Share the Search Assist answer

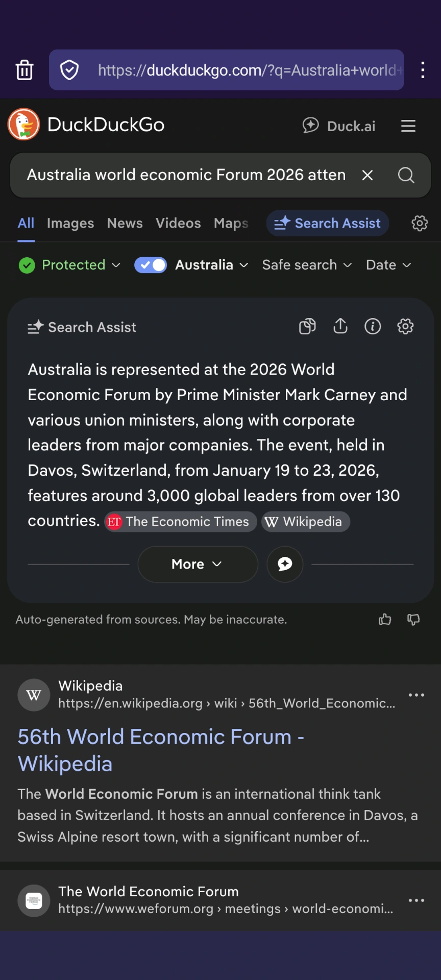[340, 326]
